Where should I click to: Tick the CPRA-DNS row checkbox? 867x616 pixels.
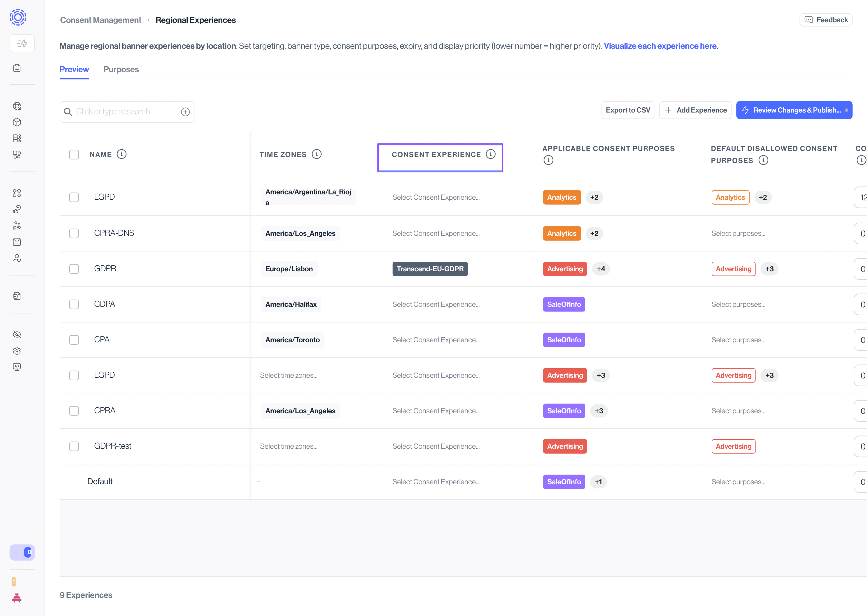click(x=74, y=233)
